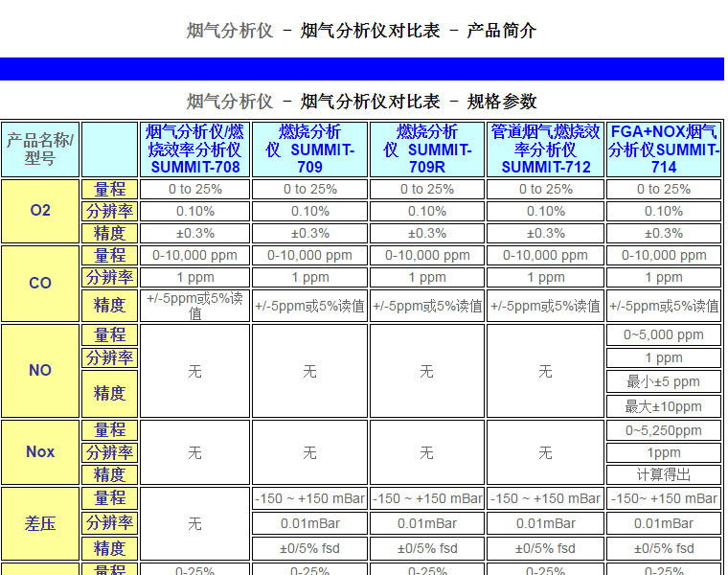Click the NO 量程 label cell
This screenshot has width=728, height=575.
coord(109,334)
